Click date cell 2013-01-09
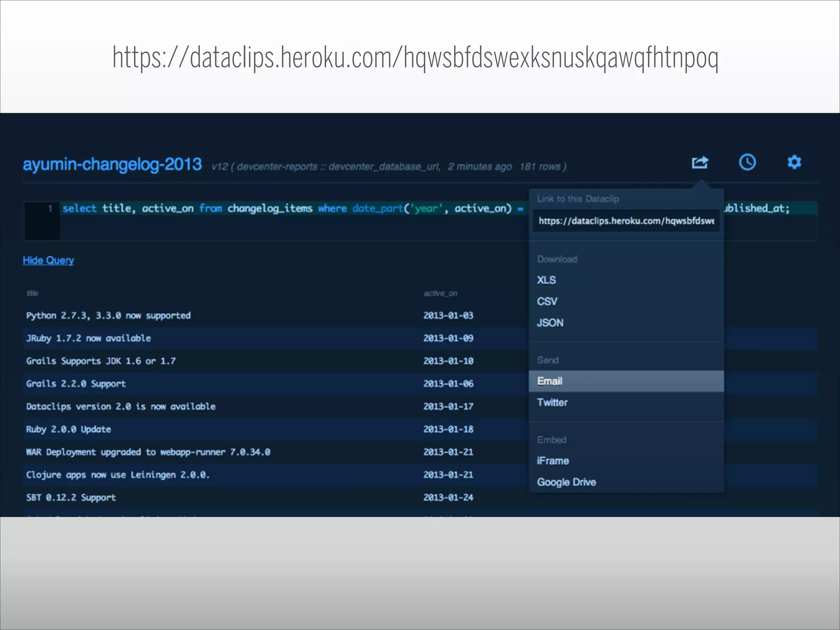 448,338
